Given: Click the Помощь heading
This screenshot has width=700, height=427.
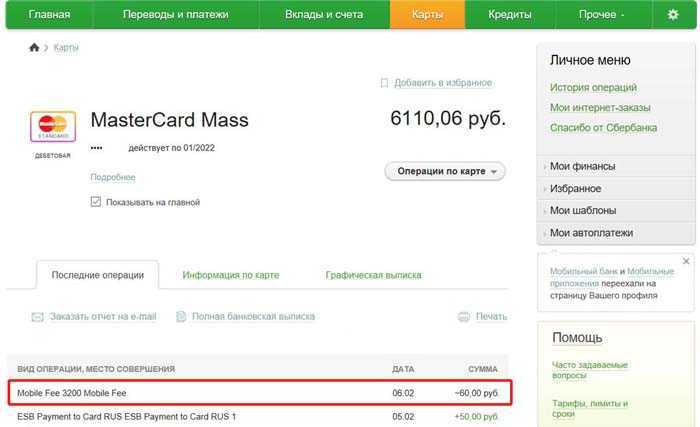Looking at the screenshot, I should click(x=577, y=338).
